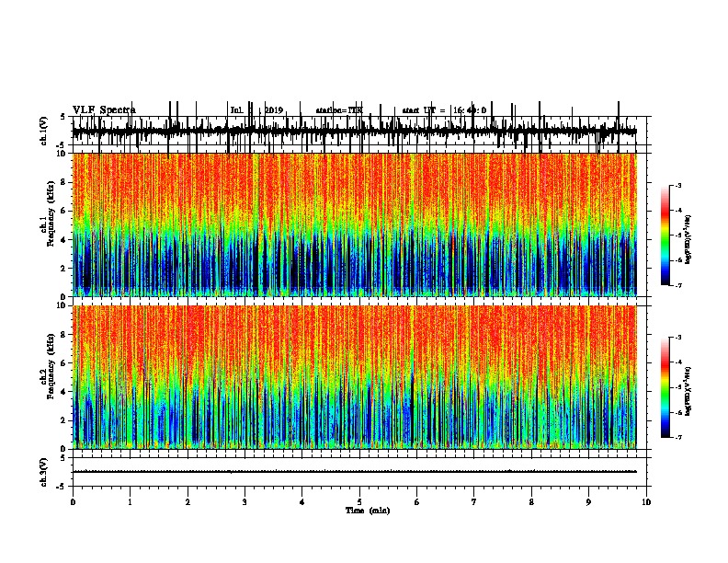Click the "2" tick on the time axis

point(188,502)
